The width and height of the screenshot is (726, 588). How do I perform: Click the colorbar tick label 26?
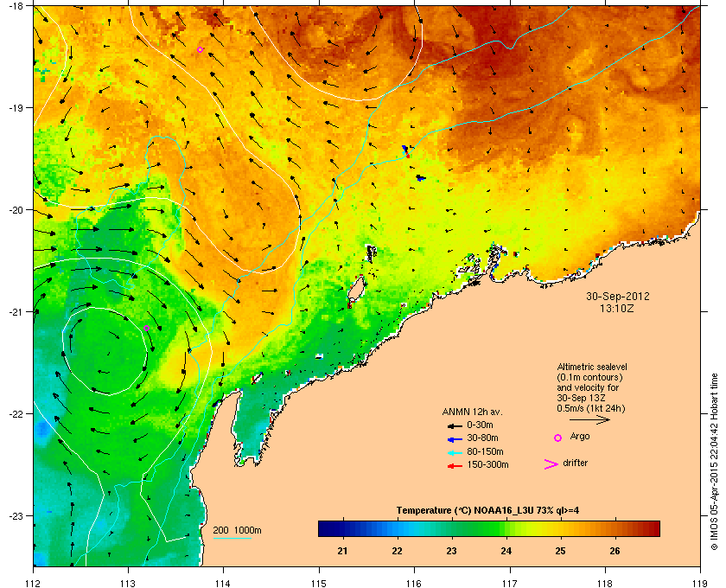pyautogui.click(x=615, y=551)
